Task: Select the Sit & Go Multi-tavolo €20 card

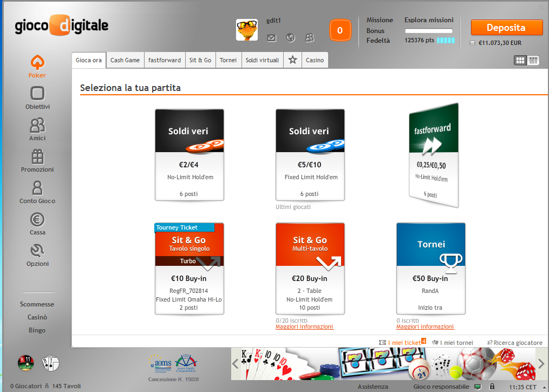Action: coord(310,269)
